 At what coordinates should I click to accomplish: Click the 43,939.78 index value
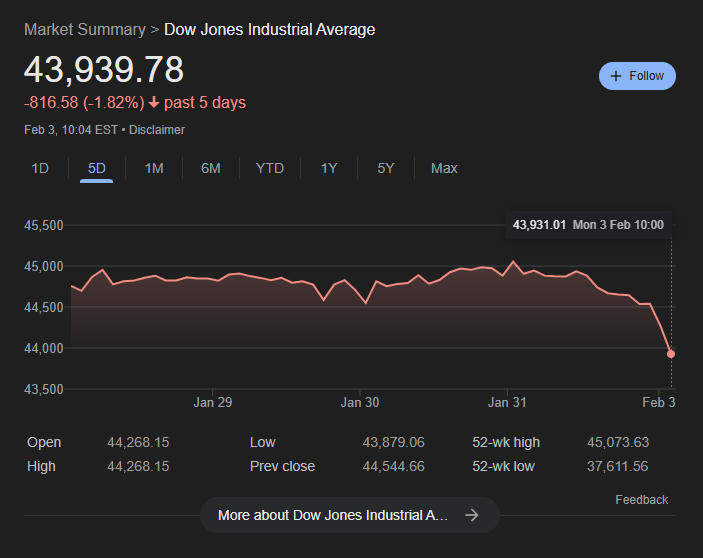tap(104, 69)
